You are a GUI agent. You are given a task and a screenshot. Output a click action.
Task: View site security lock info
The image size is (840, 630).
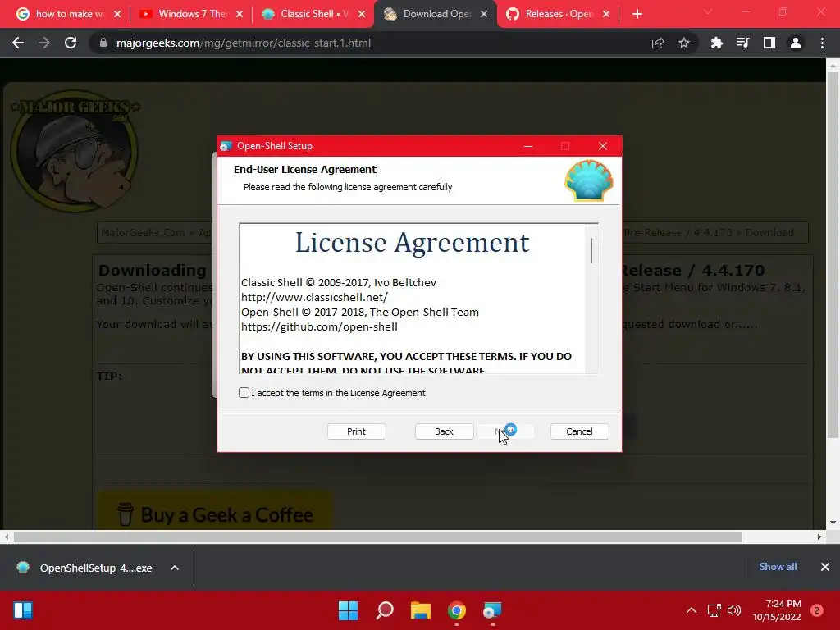[x=103, y=43]
